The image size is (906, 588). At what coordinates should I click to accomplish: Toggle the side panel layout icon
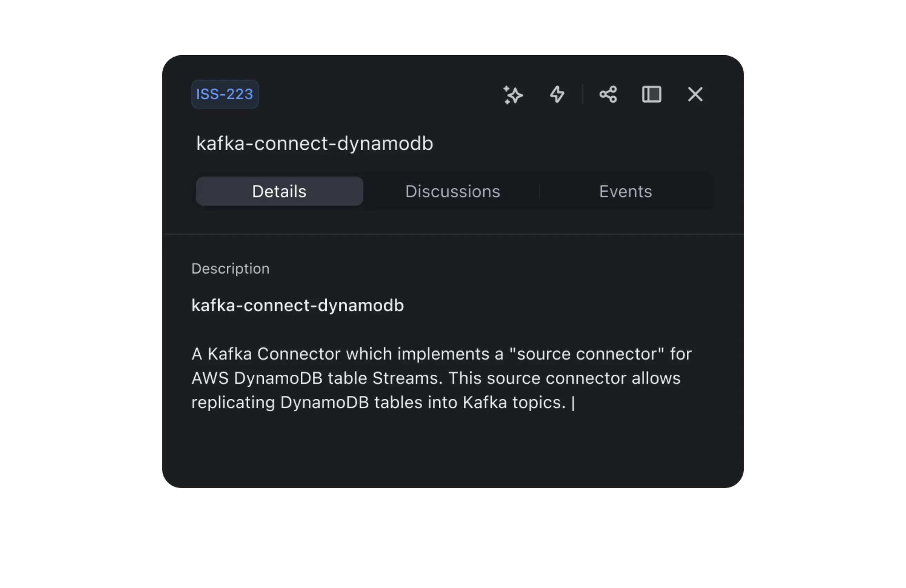(x=651, y=94)
